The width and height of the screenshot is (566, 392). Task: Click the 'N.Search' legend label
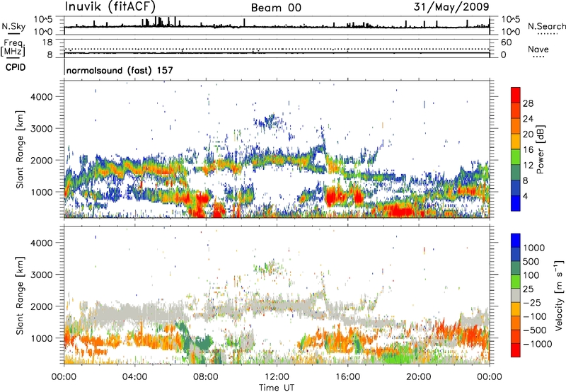(x=546, y=26)
